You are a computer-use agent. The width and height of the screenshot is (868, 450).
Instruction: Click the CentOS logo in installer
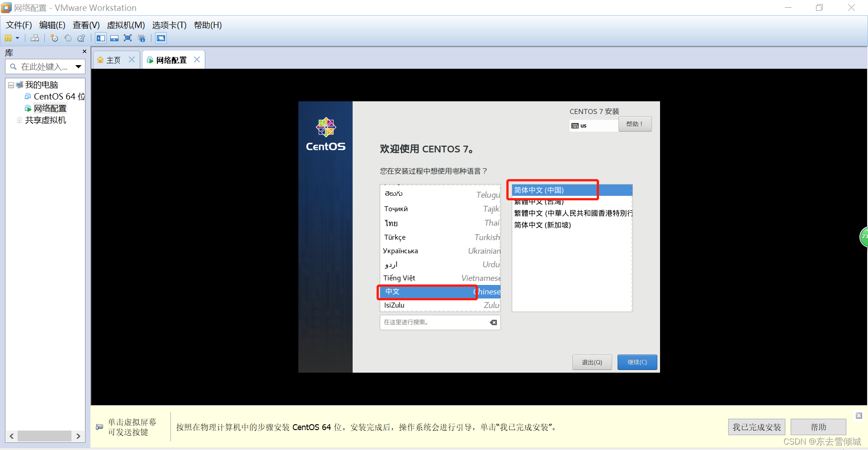[x=325, y=134]
